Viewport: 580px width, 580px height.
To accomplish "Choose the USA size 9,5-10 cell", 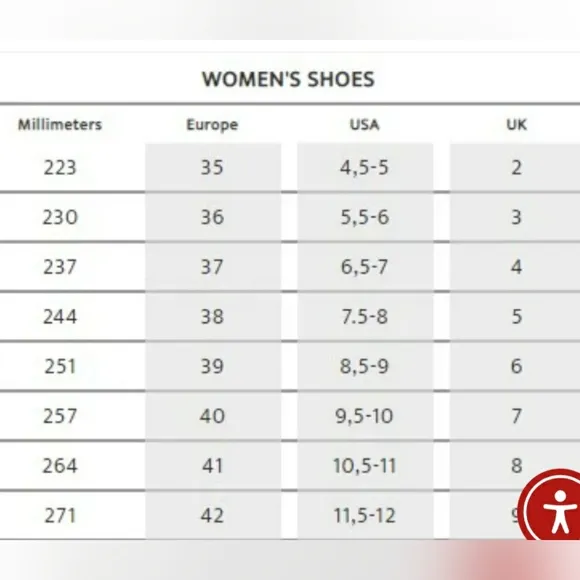I will tap(365, 416).
